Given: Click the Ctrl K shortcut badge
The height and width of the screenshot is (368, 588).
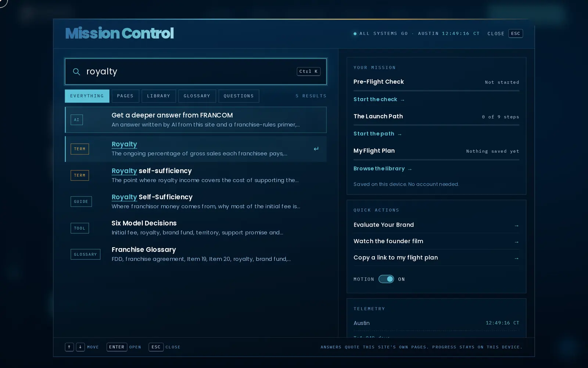Looking at the screenshot, I should (x=308, y=71).
